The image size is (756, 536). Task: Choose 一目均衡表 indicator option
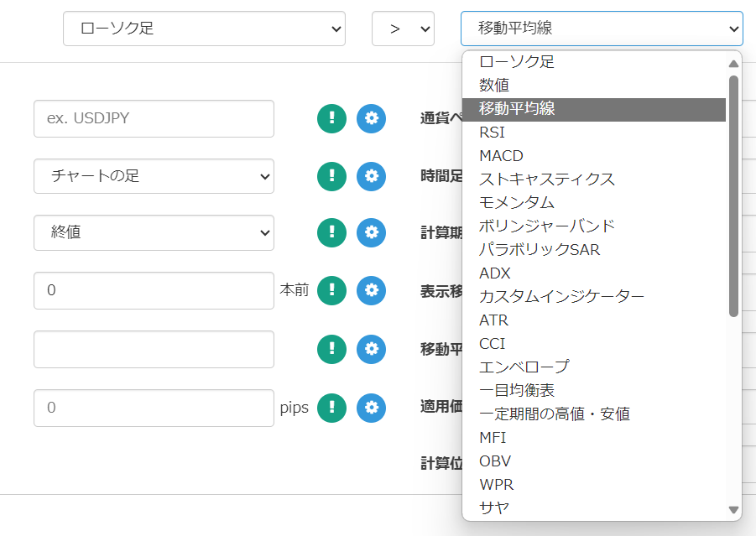pyautogui.click(x=517, y=391)
